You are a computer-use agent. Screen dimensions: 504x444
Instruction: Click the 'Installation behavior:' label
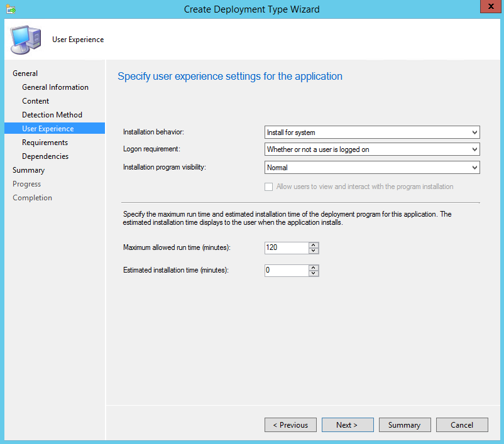153,132
